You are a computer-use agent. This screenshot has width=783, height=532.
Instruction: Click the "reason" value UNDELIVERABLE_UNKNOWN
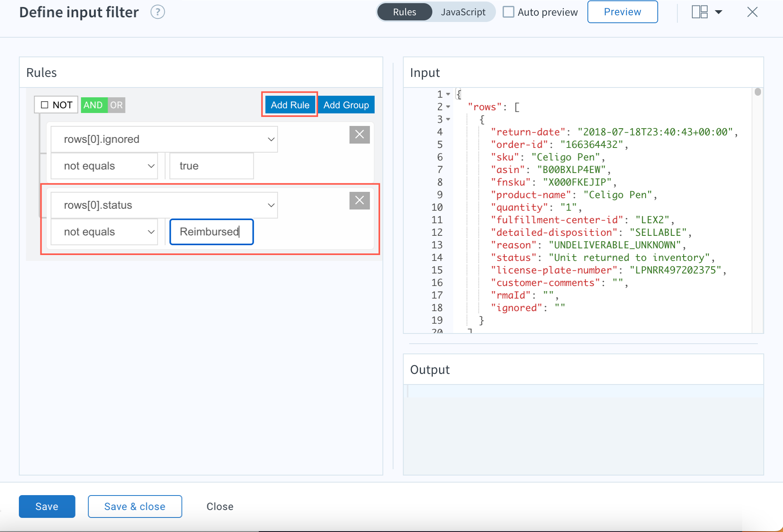(x=615, y=245)
